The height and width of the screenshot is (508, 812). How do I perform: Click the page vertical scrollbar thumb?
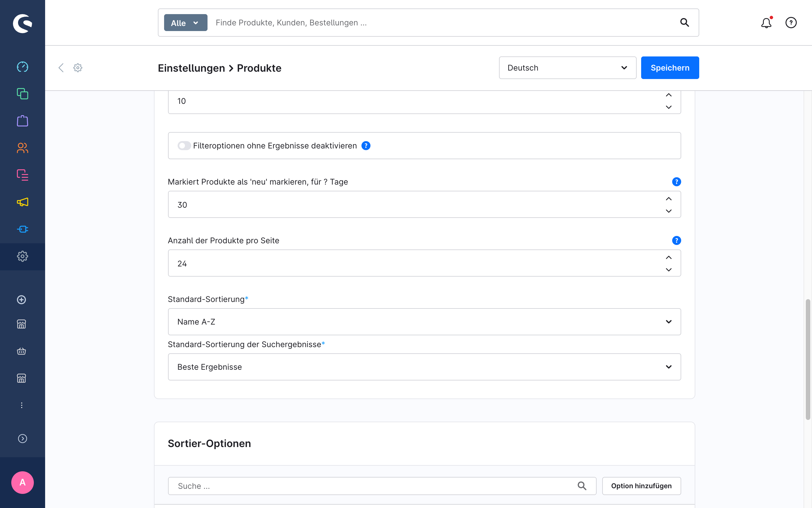[808, 359]
